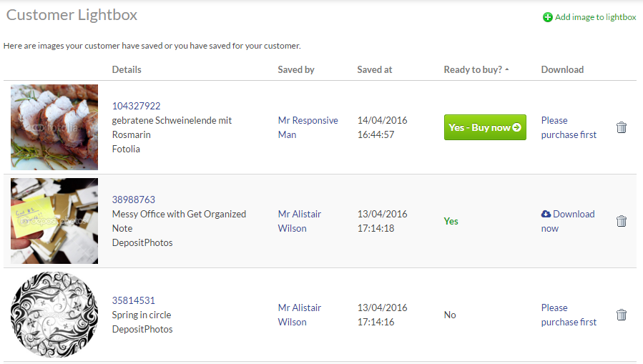Viewport: 643px width, 364px height.
Task: Open the black floral circle thumbnail
Action: click(x=54, y=315)
